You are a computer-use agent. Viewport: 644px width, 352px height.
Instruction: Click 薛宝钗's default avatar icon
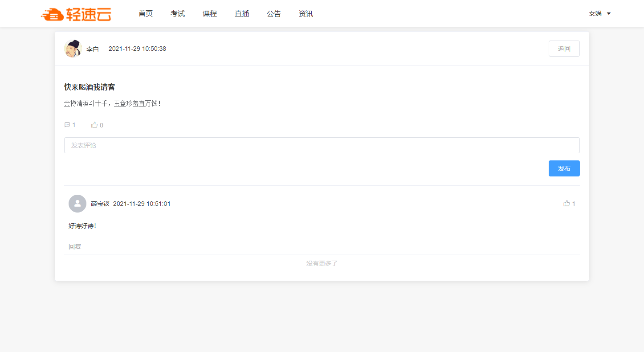[x=77, y=204]
